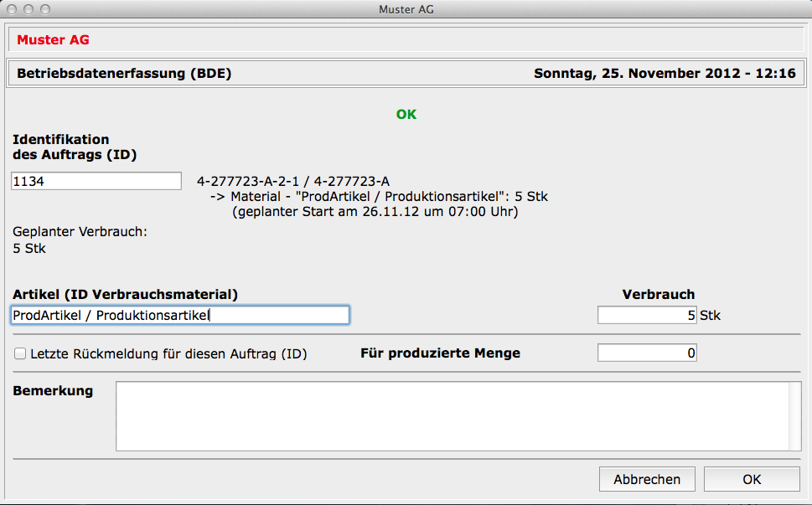Click the window title bar text Muster AG
The image size is (812, 505).
pos(406,10)
